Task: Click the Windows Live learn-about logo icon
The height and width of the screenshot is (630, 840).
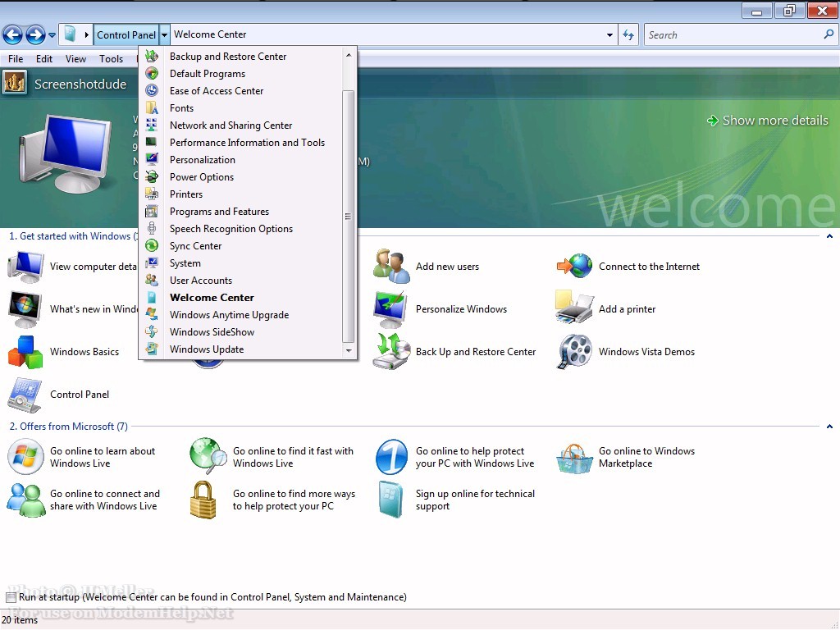Action: coord(25,456)
